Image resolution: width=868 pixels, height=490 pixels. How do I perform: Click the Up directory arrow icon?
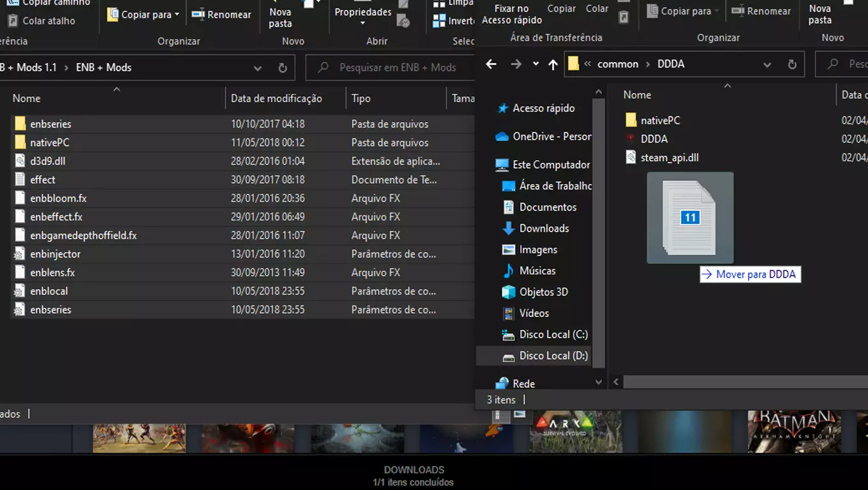click(x=553, y=64)
